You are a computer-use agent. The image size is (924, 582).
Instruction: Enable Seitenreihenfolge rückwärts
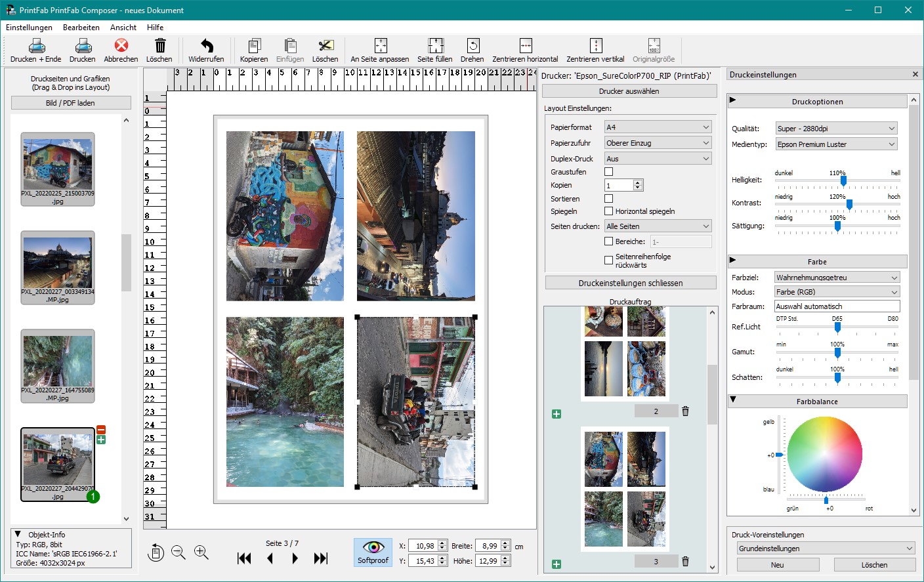pos(608,260)
